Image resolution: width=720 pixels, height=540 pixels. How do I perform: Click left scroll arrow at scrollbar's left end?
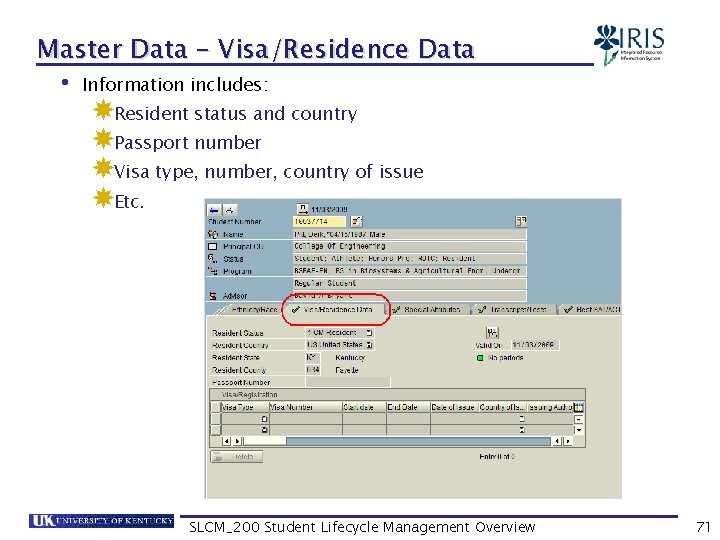tap(226, 441)
